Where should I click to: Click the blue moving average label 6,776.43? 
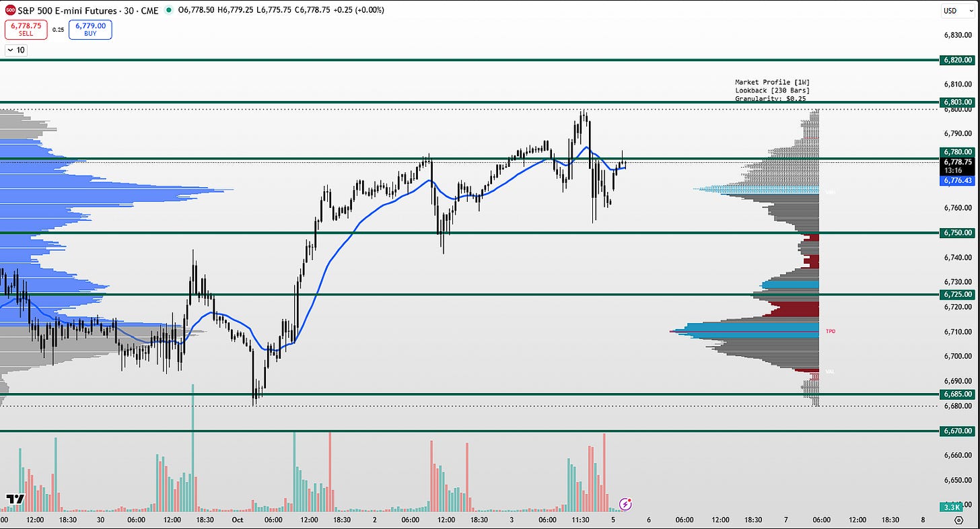click(956, 180)
